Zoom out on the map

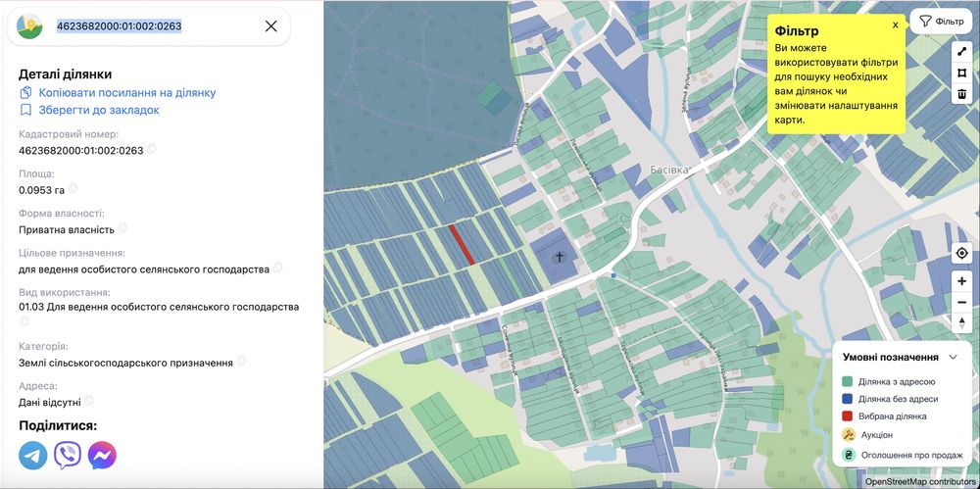point(961,302)
